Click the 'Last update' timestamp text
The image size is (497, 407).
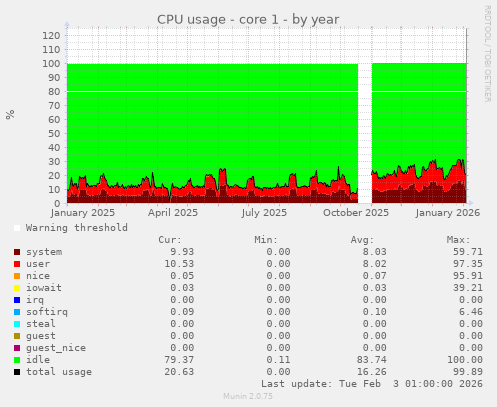pos(372,384)
